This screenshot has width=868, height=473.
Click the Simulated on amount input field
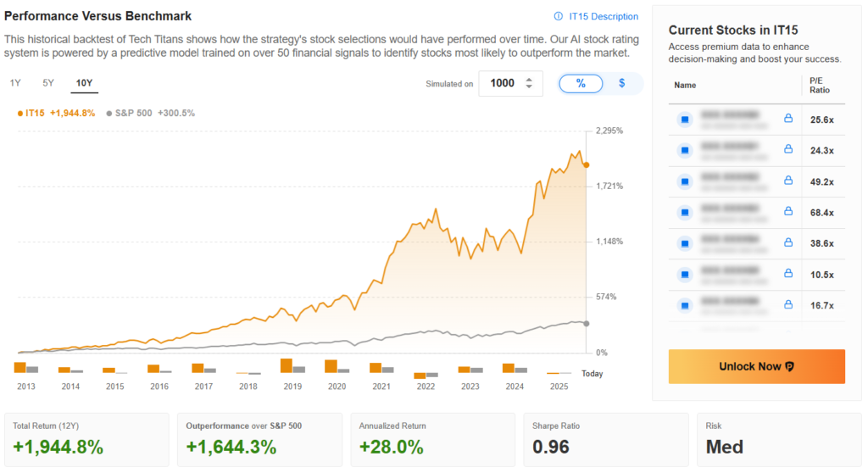point(504,83)
